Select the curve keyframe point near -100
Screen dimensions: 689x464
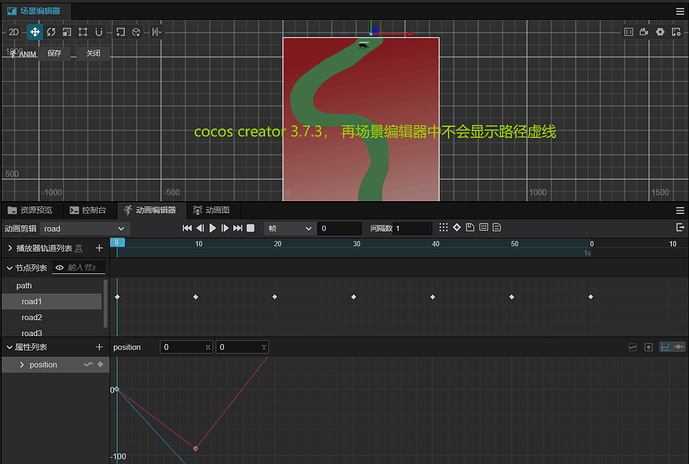click(196, 449)
